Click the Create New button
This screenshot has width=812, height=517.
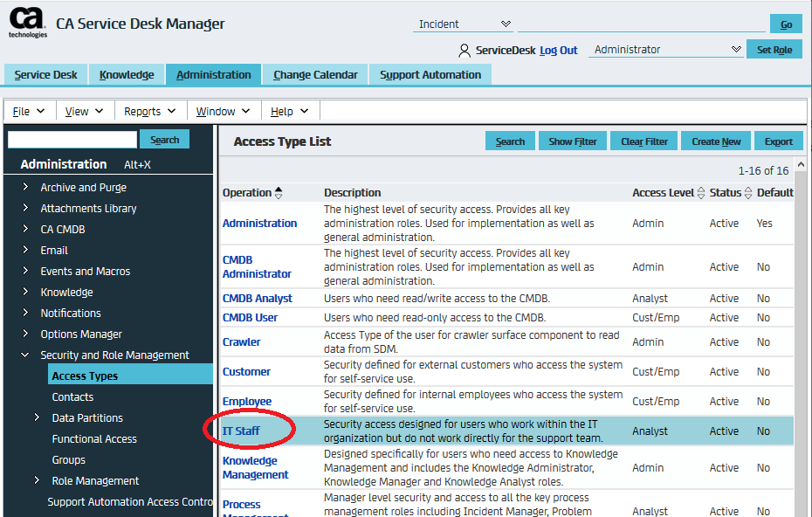716,141
